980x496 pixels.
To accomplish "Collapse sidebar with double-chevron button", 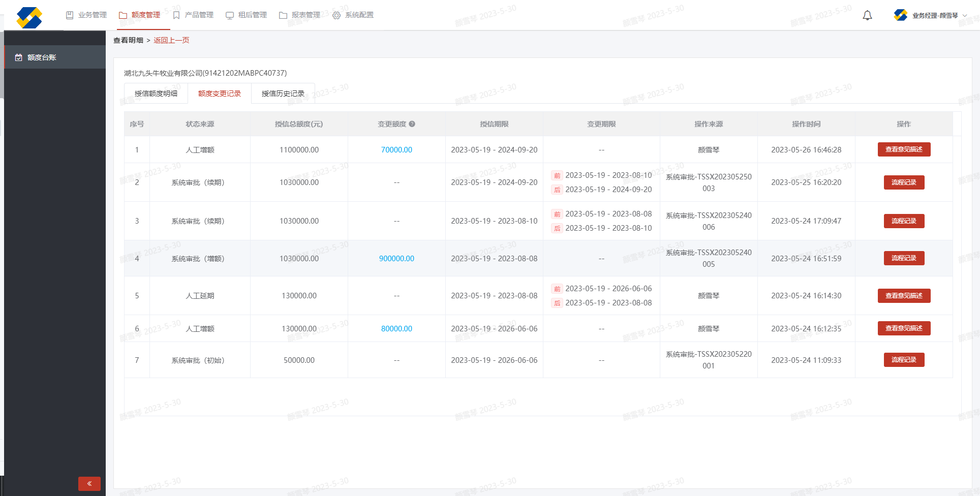I will (89, 483).
